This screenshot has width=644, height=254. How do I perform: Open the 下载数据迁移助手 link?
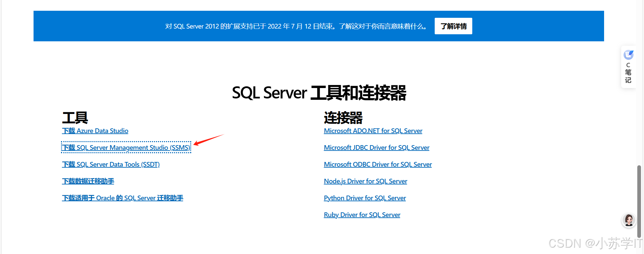(88, 181)
